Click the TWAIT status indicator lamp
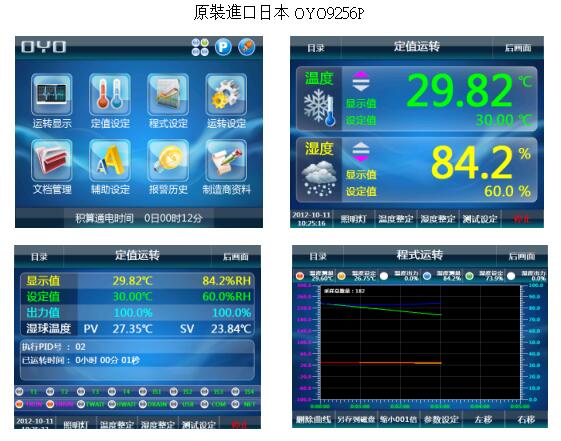The height and width of the screenshot is (441, 561). tap(81, 404)
